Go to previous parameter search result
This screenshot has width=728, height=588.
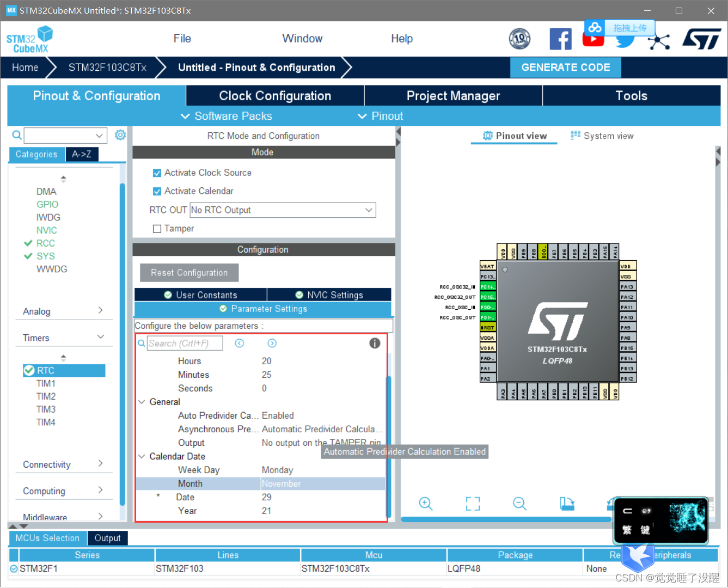(x=240, y=343)
